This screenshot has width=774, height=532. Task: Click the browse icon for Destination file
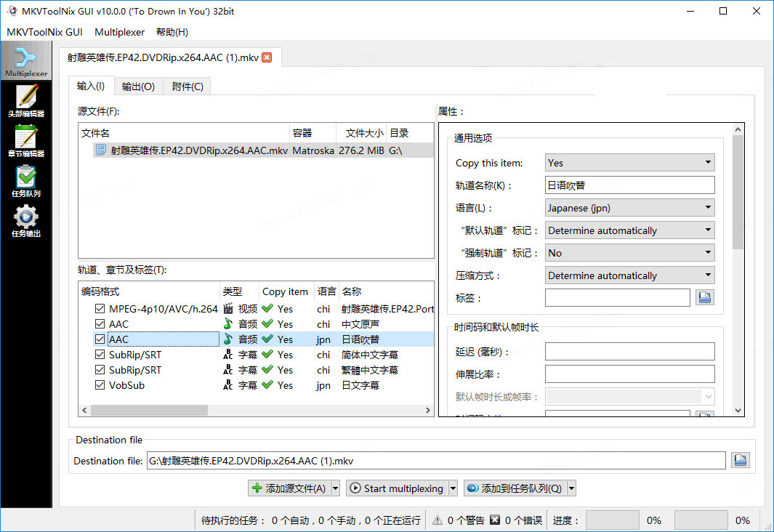coord(741,461)
